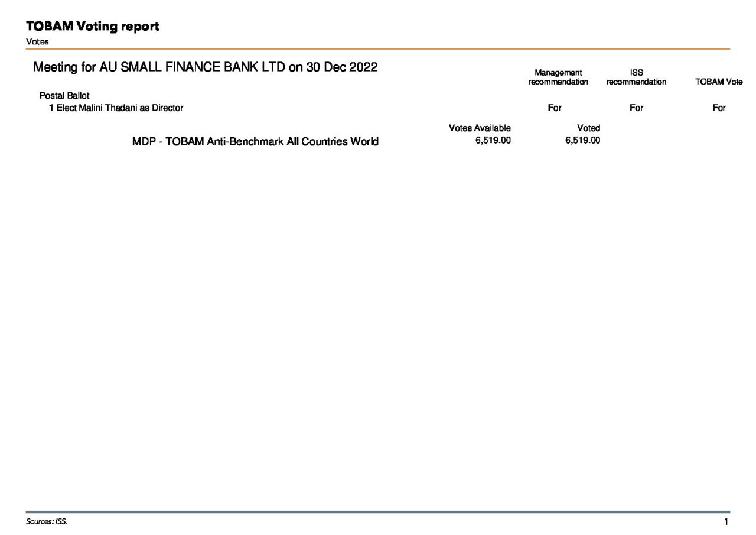Select the Management recommendation column header
The height and width of the screenshot is (535, 756).
pos(558,77)
